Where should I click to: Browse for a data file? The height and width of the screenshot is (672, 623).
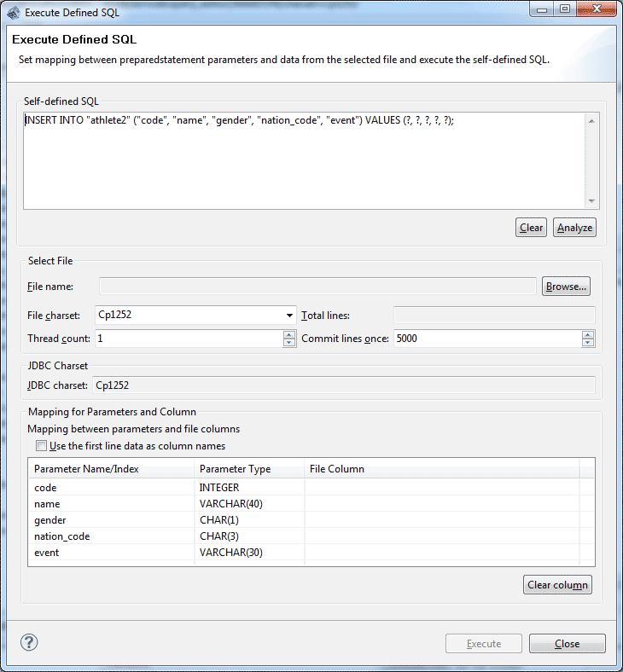click(x=566, y=287)
